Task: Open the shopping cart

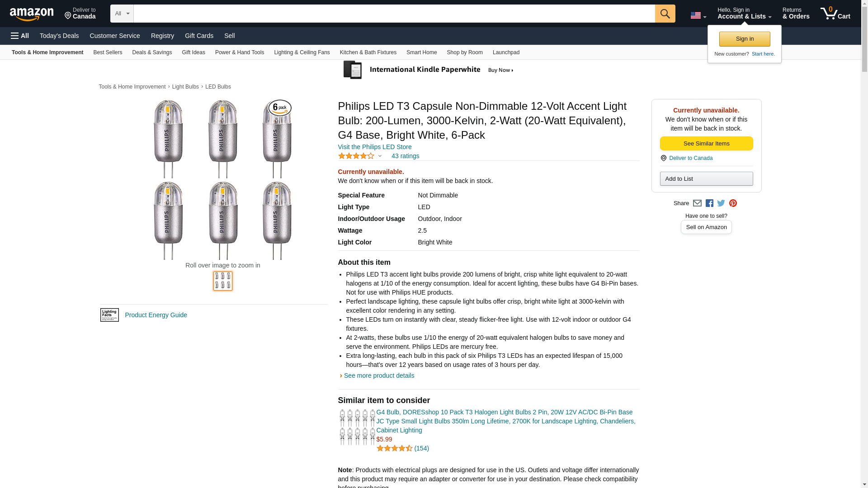Action: [x=835, y=14]
